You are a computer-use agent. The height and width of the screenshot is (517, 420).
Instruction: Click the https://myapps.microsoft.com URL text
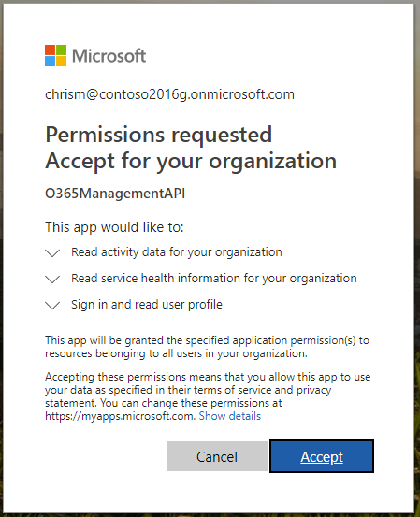coord(121,416)
